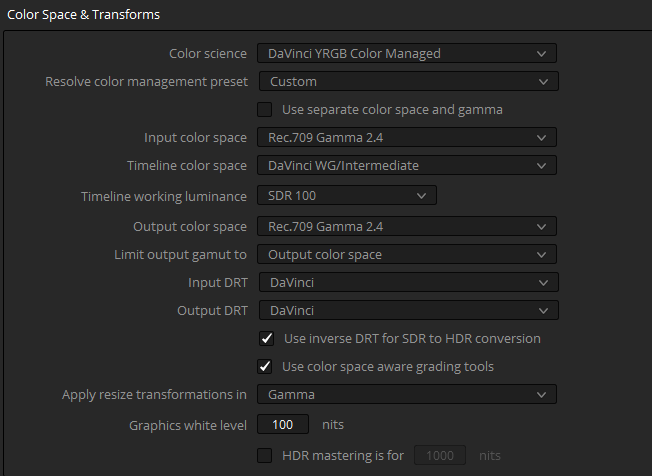The image size is (652, 476).
Task: Click the Input DRT label
Action: pyautogui.click(x=218, y=283)
